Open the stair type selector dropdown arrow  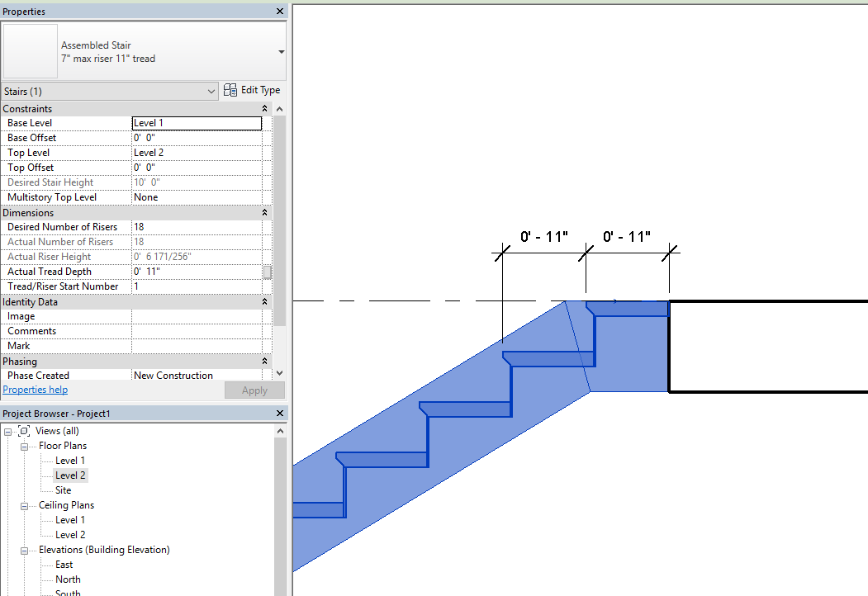pos(282,51)
